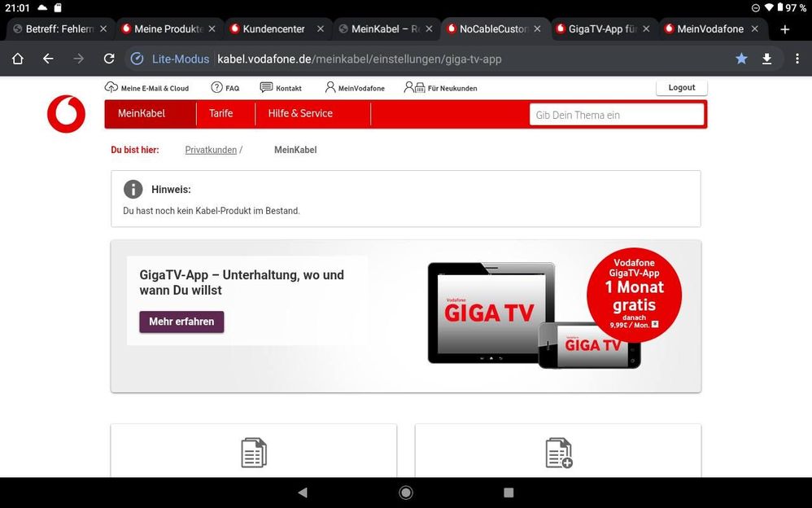This screenshot has width=812, height=508.
Task: Click the documents icon in left card
Action: pyautogui.click(x=254, y=453)
